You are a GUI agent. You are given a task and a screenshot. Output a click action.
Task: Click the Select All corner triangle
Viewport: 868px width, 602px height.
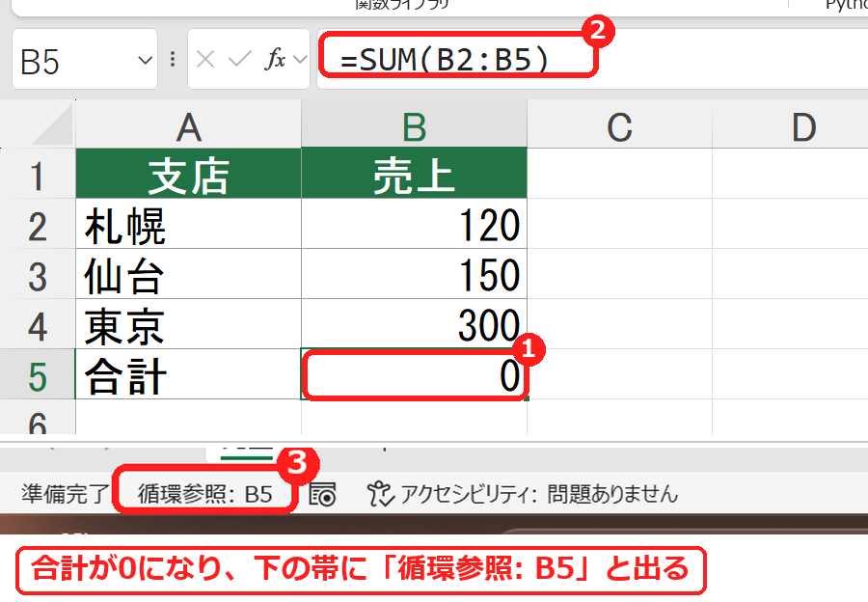pyautogui.click(x=53, y=125)
